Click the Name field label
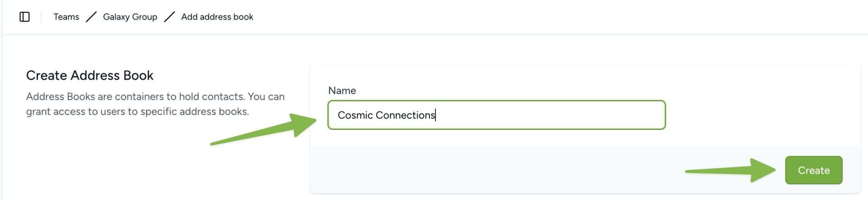Screen dimensions: 868x200 (x=342, y=90)
